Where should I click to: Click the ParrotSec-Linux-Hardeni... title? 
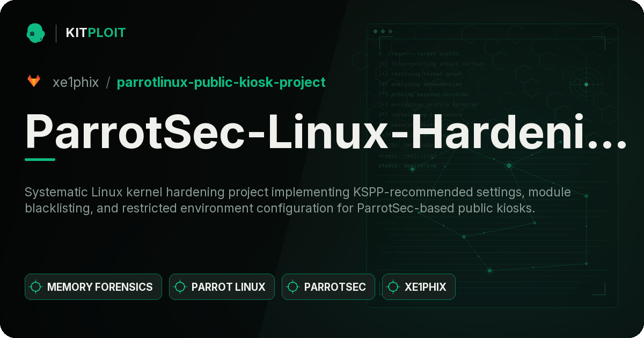[326, 133]
